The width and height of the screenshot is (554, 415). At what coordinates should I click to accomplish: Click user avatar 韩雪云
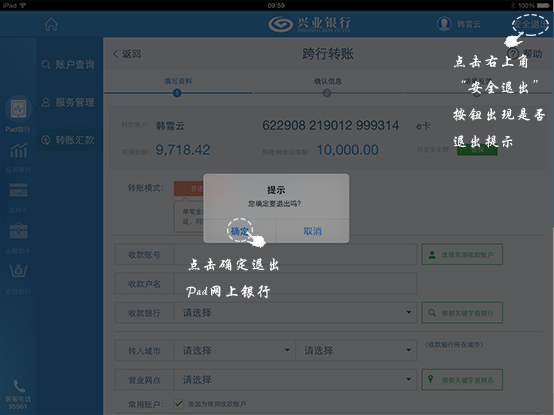click(x=444, y=24)
